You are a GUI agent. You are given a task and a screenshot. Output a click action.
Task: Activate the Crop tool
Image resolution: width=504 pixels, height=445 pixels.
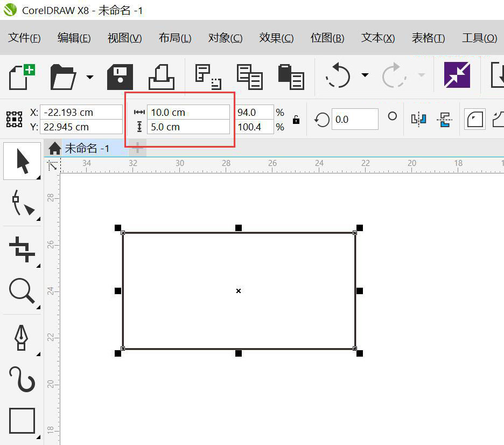22,249
